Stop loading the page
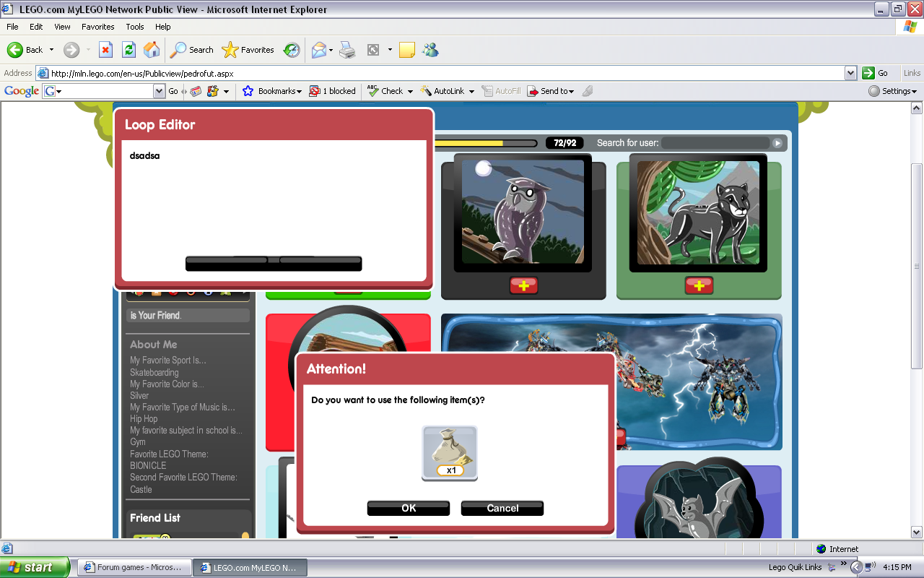 pyautogui.click(x=105, y=50)
